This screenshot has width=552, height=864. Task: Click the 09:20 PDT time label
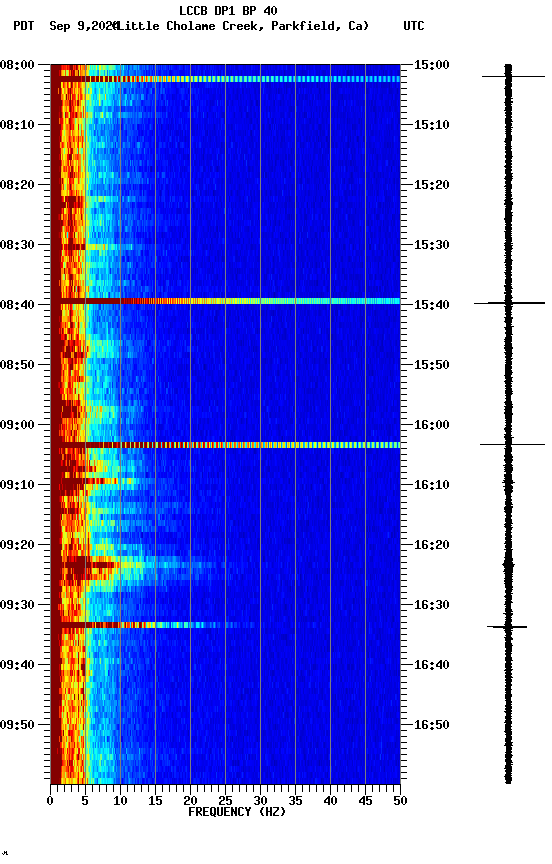click(x=17, y=545)
